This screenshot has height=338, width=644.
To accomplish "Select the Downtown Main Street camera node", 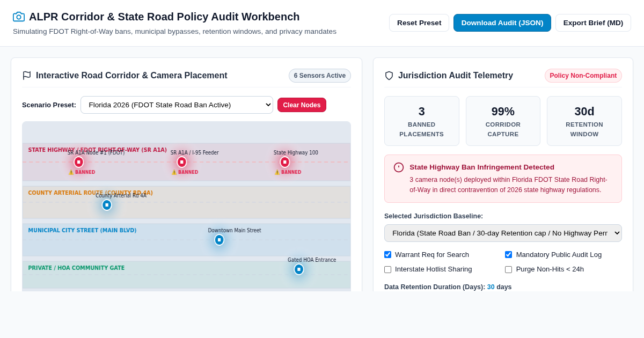I will coord(219,240).
